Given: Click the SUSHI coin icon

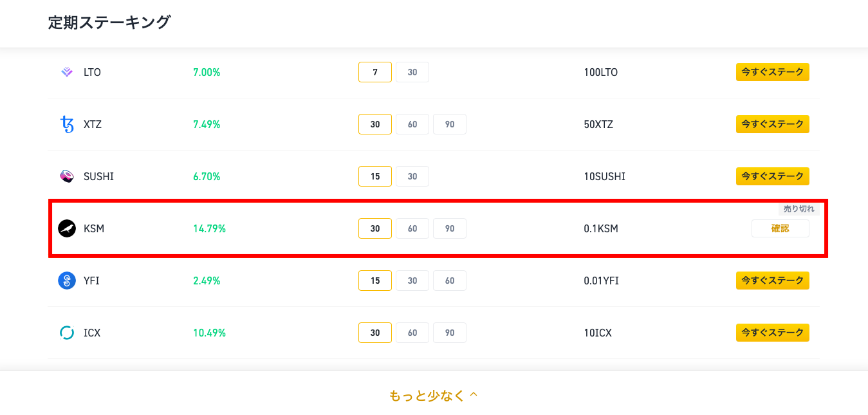Looking at the screenshot, I should pyautogui.click(x=67, y=176).
